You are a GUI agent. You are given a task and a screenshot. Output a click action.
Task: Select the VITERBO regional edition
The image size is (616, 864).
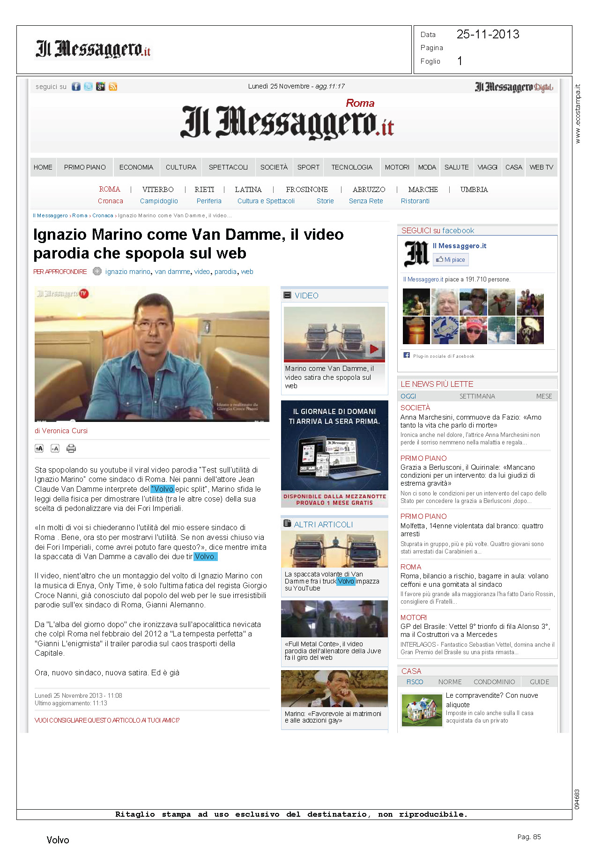(x=158, y=190)
